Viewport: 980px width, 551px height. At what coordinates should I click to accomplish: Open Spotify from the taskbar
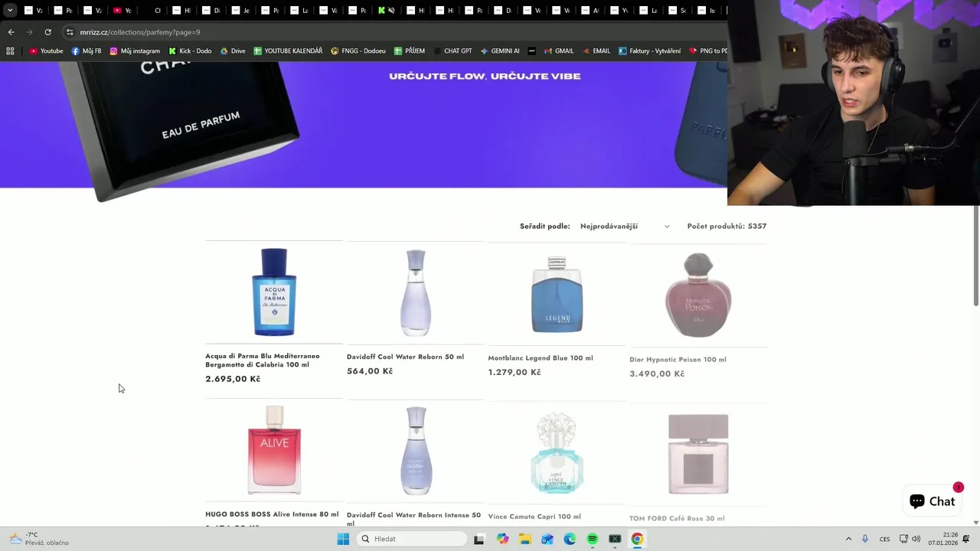[x=592, y=539]
